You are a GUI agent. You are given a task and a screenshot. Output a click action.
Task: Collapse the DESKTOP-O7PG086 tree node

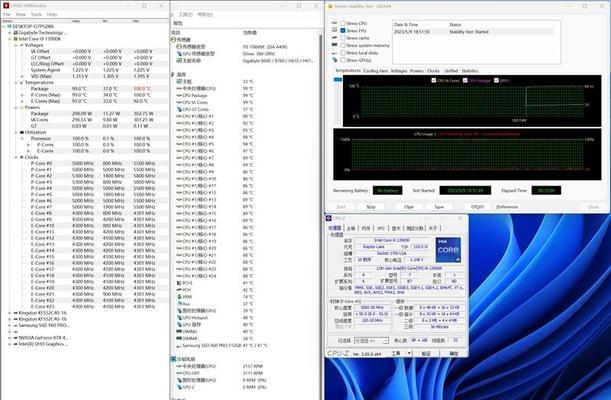(4, 26)
